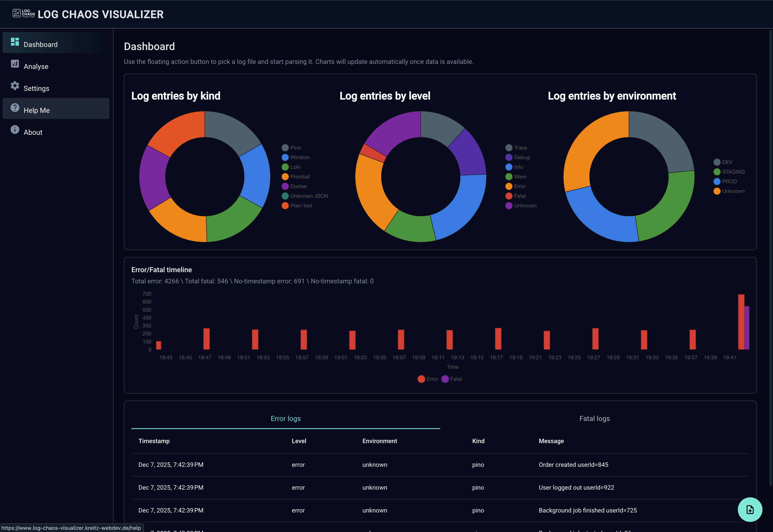Select the Error logs tab
Image resolution: width=773 pixels, height=532 pixels.
coord(286,419)
